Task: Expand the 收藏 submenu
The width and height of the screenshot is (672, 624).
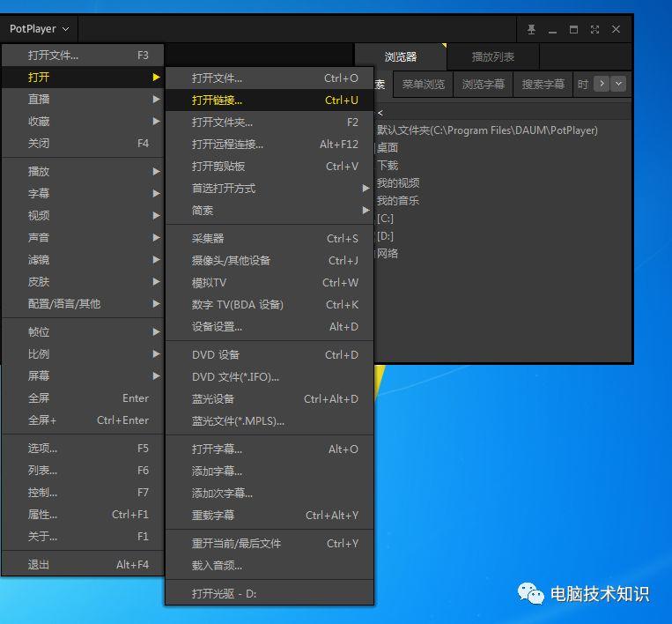Action: (x=83, y=122)
